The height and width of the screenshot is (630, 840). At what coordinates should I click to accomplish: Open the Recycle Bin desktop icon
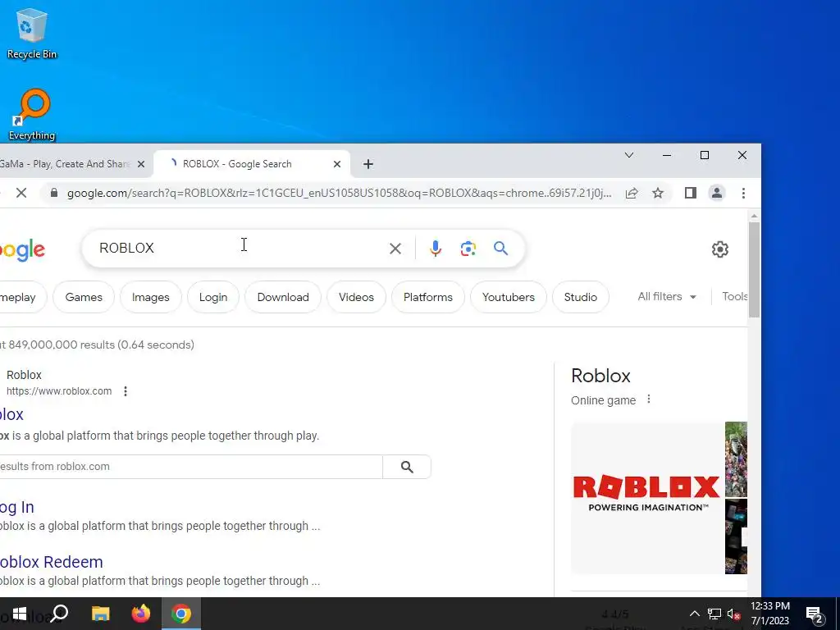[32, 33]
